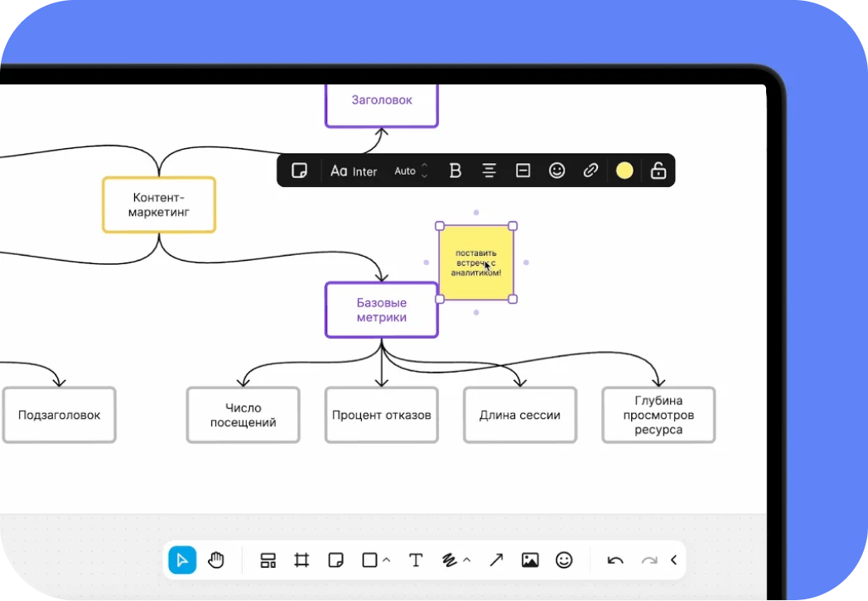Image resolution: width=868 pixels, height=601 pixels.
Task: Click connection dot above the sticky note
Action: click(476, 213)
